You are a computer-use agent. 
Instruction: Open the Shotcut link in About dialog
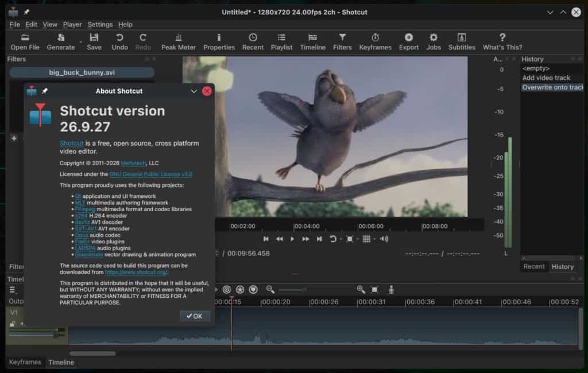coord(71,143)
